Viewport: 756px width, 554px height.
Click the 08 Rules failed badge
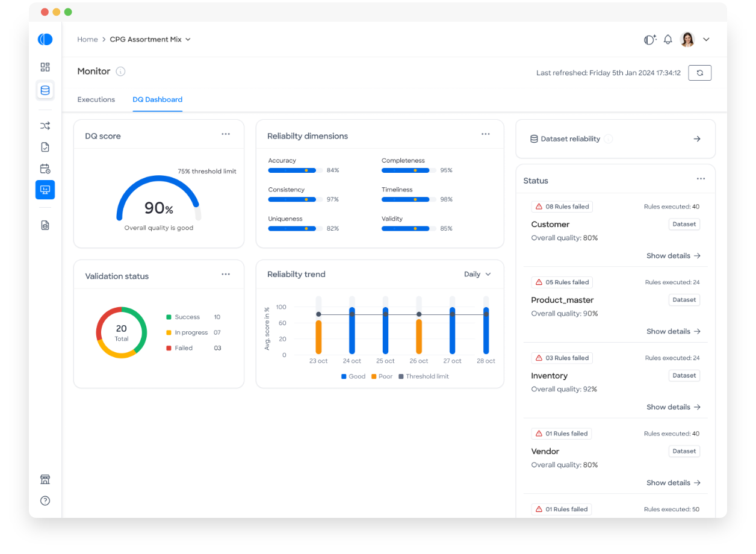tap(562, 207)
